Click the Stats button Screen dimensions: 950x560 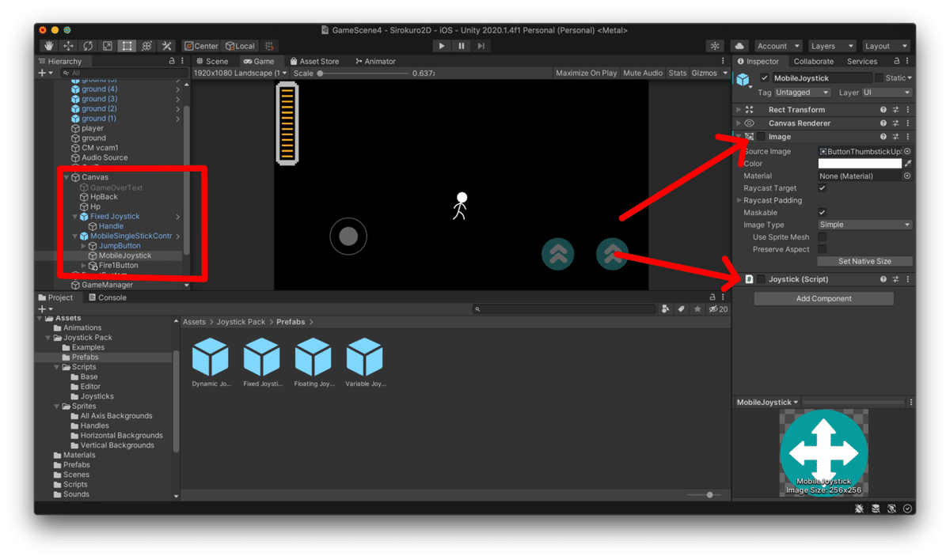coord(678,73)
